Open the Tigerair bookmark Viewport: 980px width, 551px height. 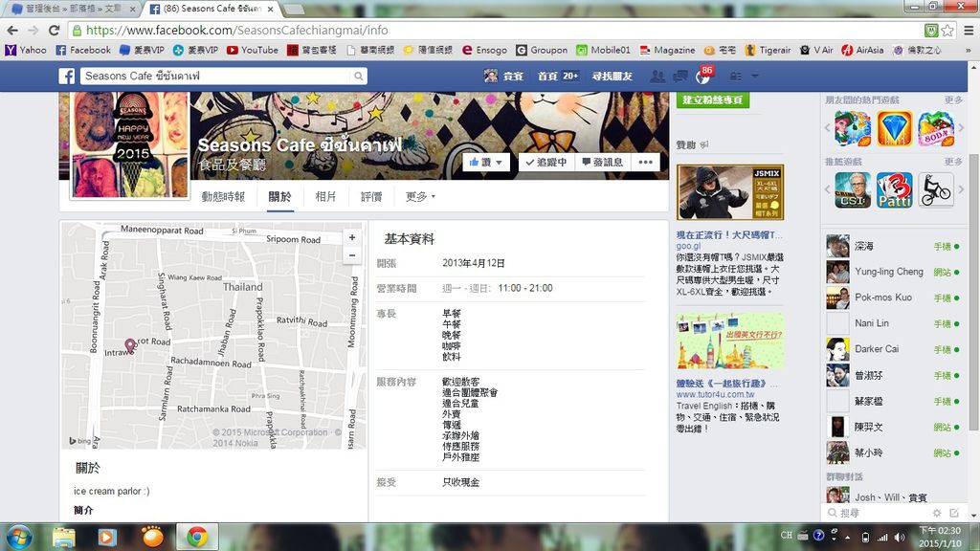768,50
